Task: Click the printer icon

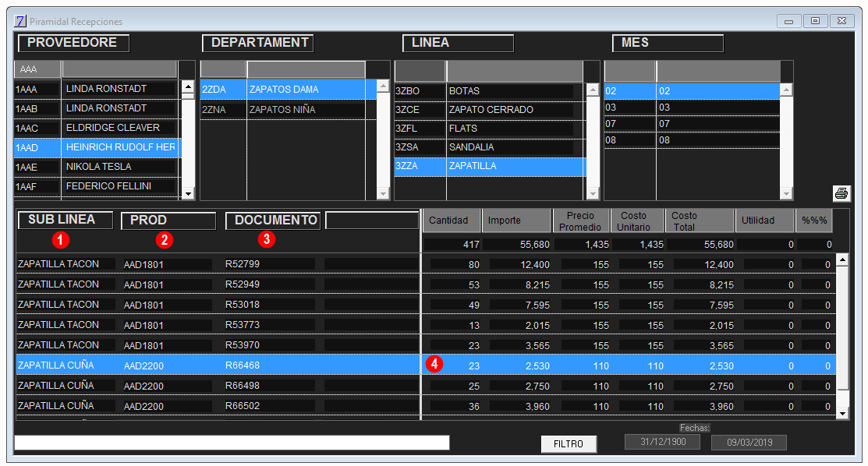Action: pyautogui.click(x=841, y=193)
